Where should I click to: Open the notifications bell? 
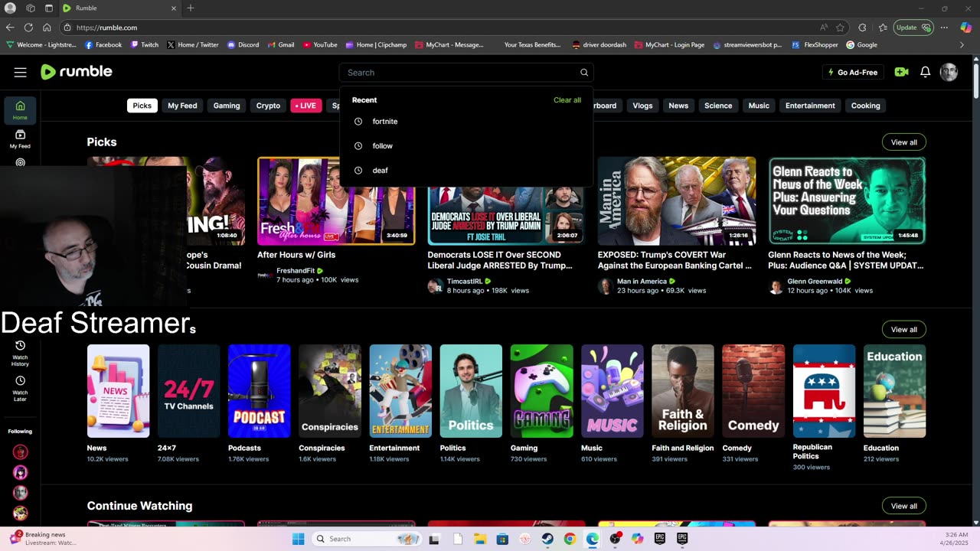[x=925, y=72]
